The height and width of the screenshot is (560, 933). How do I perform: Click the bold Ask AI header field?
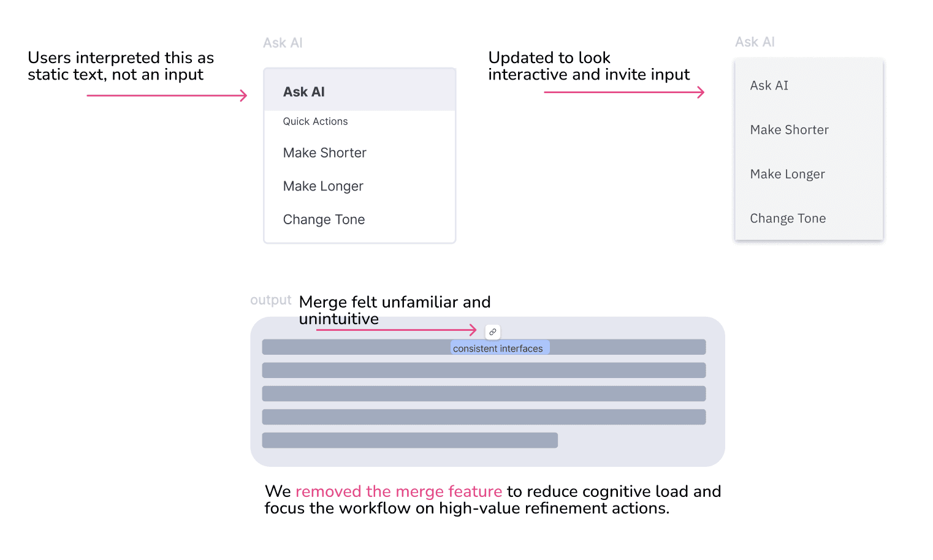tap(360, 91)
